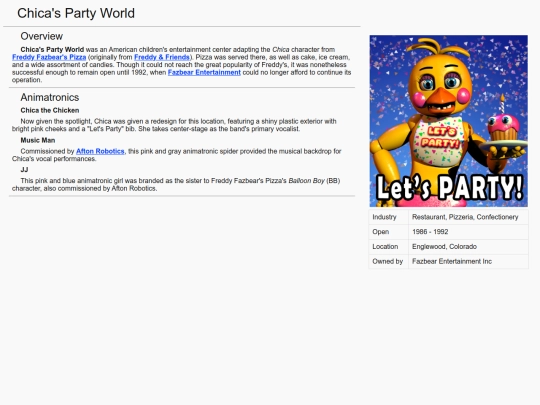The width and height of the screenshot is (540, 405).
Task: Click the bold Chica's Party World intro text
Action: 52,50
